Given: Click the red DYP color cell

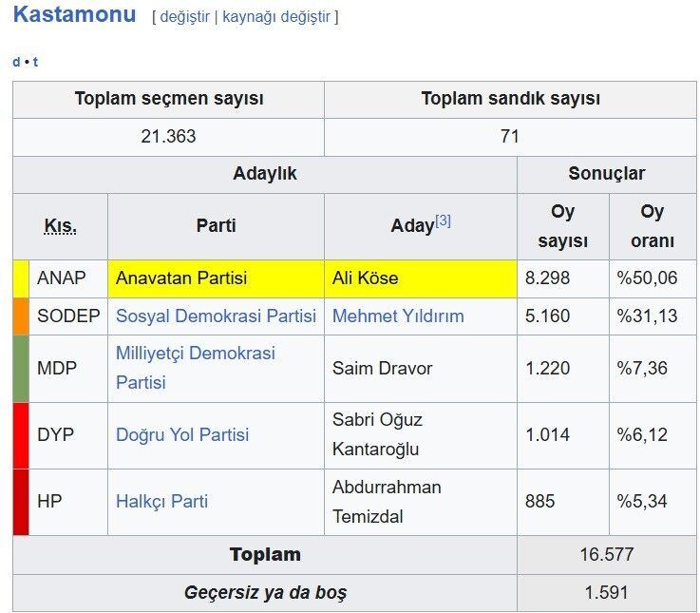Looking at the screenshot, I should pos(21,435).
